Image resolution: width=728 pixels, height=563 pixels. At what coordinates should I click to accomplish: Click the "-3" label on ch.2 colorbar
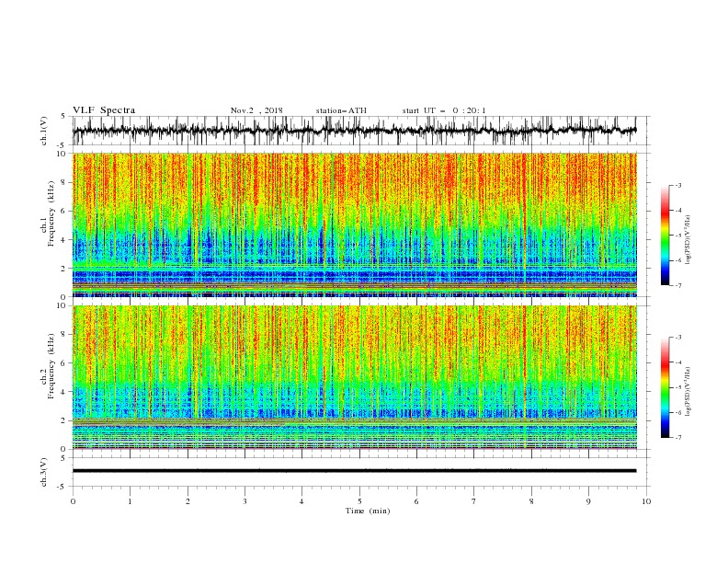[677, 338]
